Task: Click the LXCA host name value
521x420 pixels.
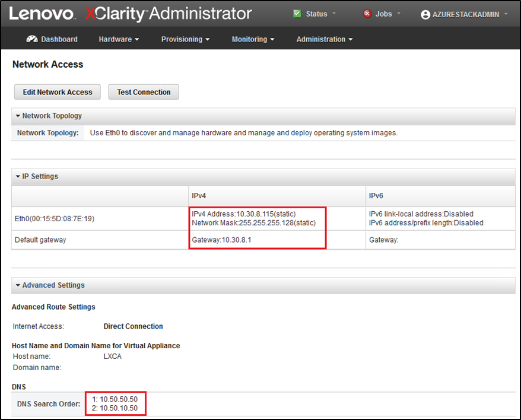Action: [113, 356]
